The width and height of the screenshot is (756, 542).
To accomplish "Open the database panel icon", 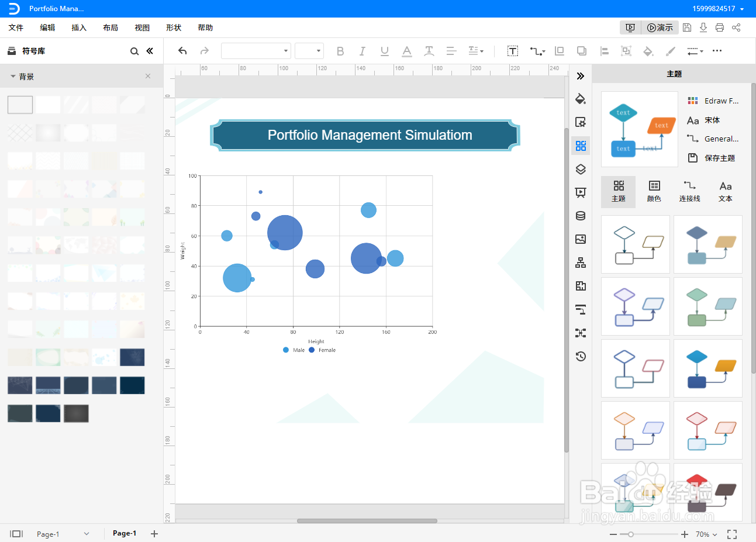I will (x=581, y=216).
